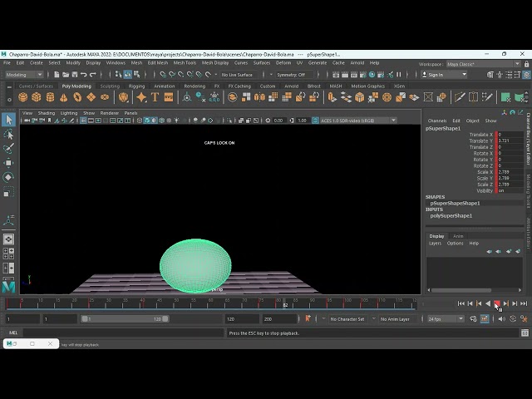Select polySuperShape1 under INPUTS

451,216
